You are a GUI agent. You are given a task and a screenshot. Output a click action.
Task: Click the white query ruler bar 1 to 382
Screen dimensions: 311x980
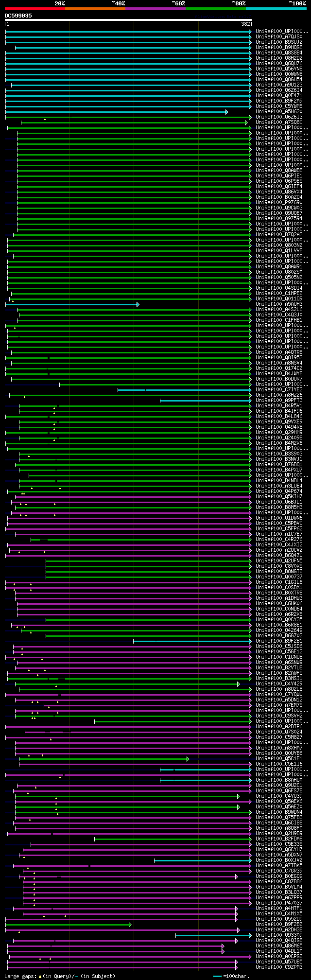click(x=128, y=20)
